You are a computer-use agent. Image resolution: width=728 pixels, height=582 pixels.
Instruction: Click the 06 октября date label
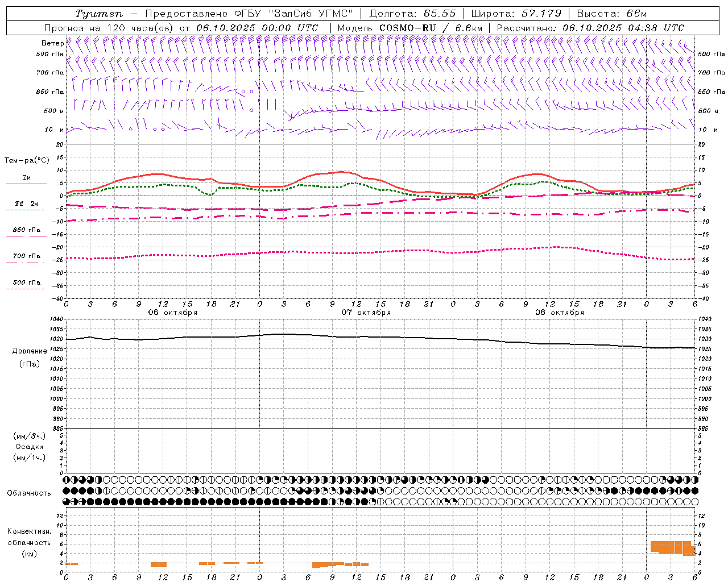point(173,313)
